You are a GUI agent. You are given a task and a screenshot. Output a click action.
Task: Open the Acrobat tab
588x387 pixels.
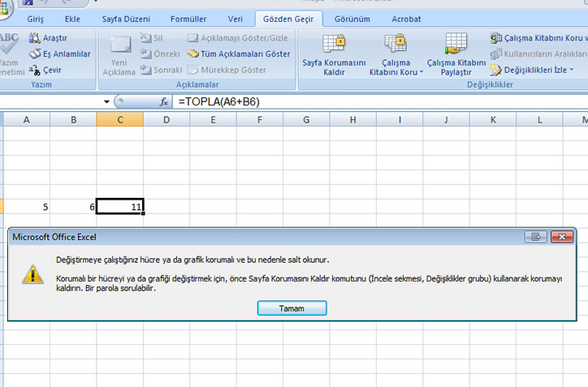coord(406,19)
